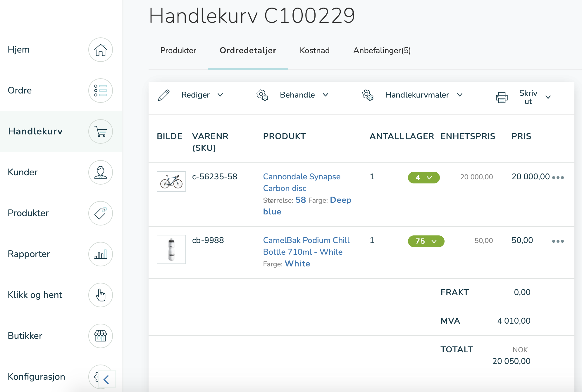Open the CamelBak Podium Chill Bottle link
This screenshot has width=582, height=392.
[x=306, y=246]
